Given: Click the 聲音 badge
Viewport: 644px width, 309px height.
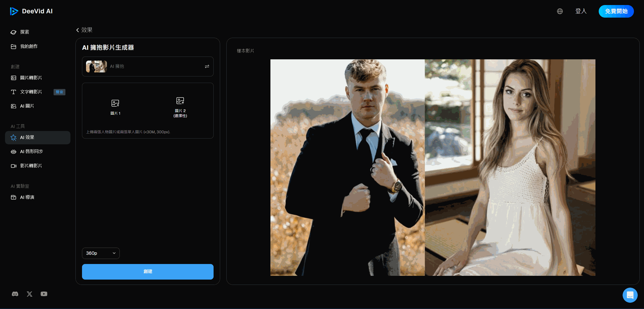Looking at the screenshot, I should (x=59, y=92).
